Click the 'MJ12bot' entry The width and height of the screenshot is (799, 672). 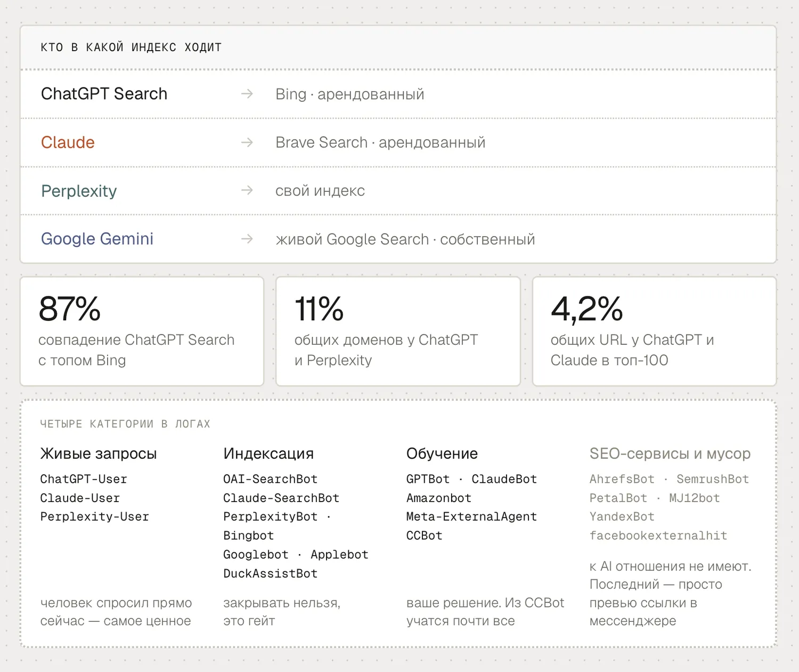click(695, 498)
